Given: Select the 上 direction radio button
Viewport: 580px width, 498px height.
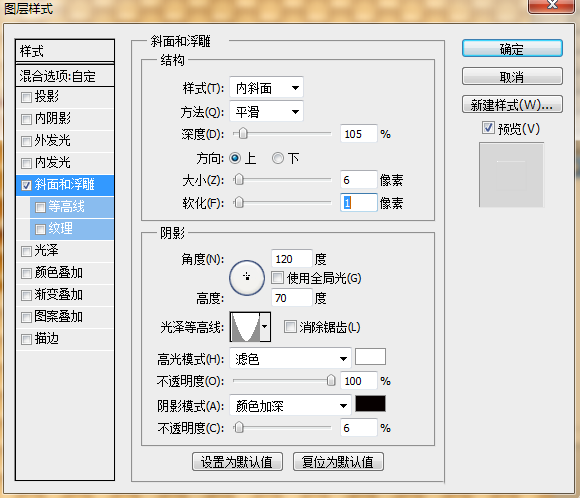Looking at the screenshot, I should click(235, 158).
